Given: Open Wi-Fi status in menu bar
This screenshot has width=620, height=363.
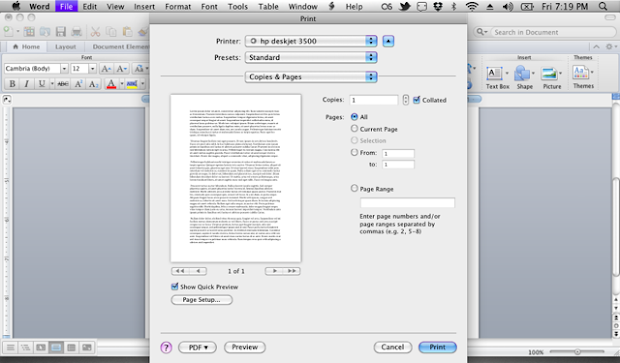Looking at the screenshot, I should 472,6.
